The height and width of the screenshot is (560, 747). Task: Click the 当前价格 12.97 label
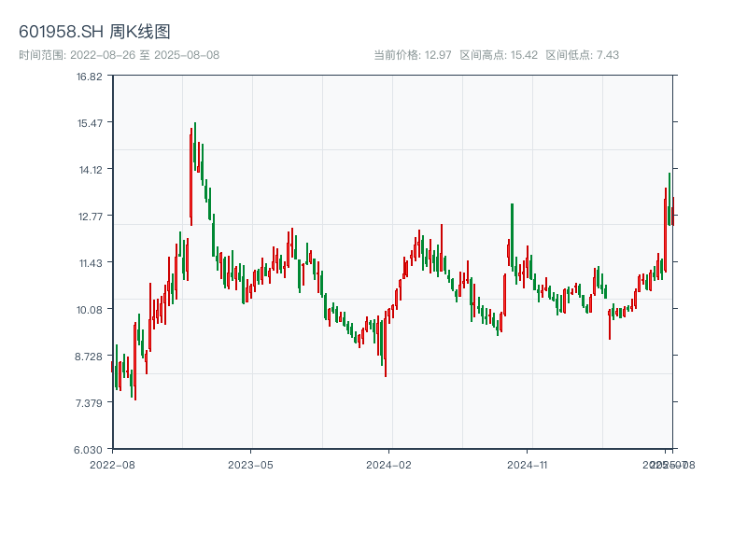click(413, 55)
